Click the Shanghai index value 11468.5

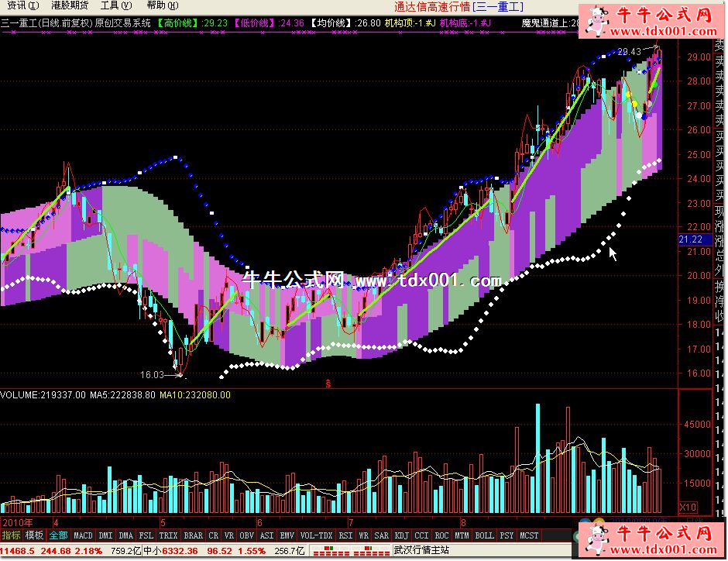[18, 551]
